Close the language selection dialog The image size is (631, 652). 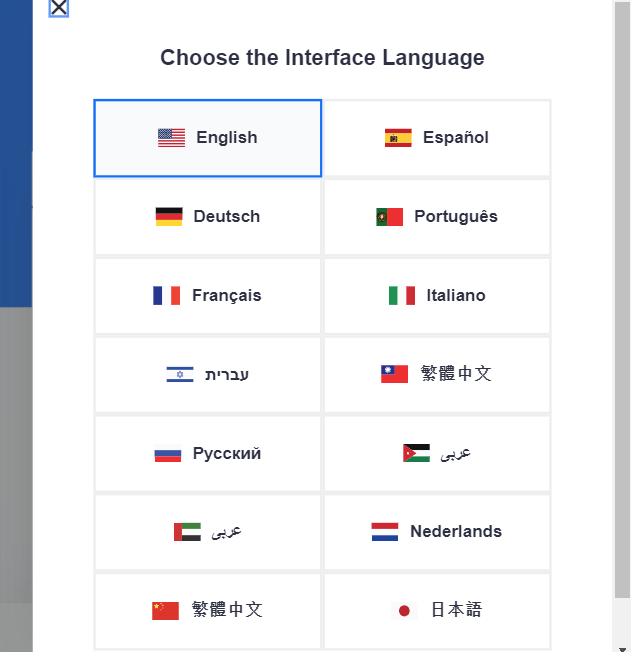pos(59,8)
